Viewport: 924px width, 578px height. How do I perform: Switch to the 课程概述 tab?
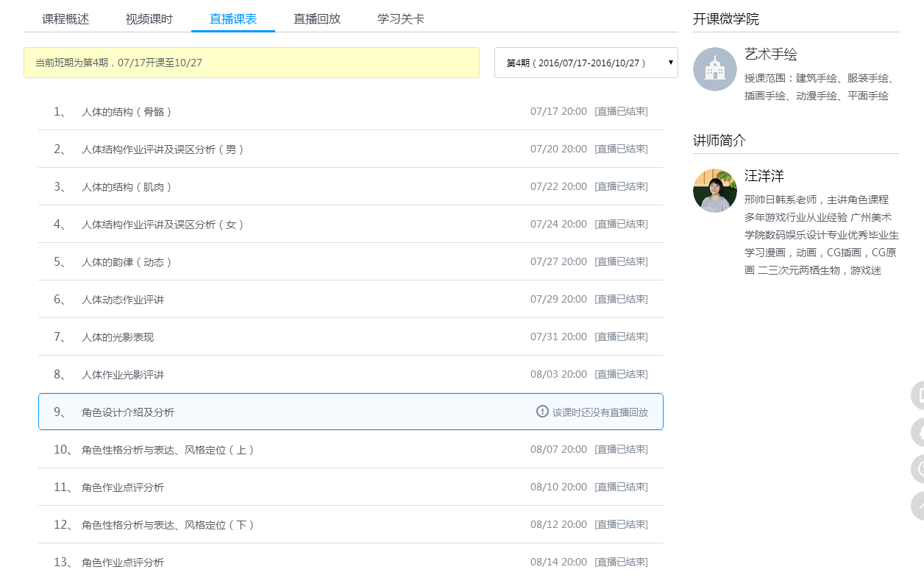pyautogui.click(x=65, y=19)
